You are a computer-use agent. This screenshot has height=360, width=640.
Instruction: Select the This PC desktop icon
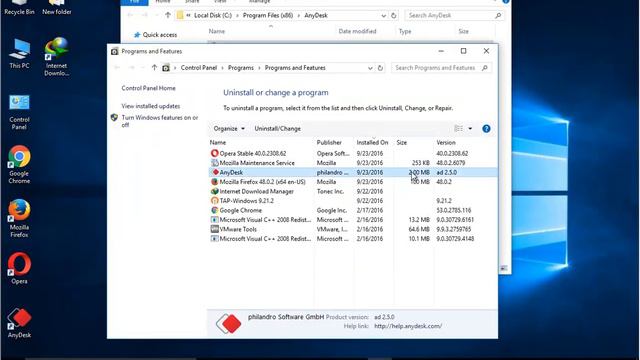(19, 53)
